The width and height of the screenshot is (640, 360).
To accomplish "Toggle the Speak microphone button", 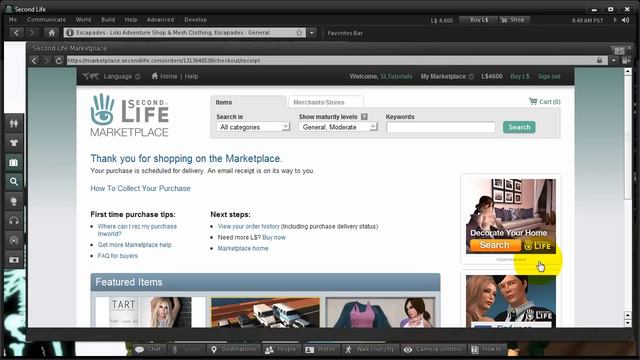I will point(186,349).
